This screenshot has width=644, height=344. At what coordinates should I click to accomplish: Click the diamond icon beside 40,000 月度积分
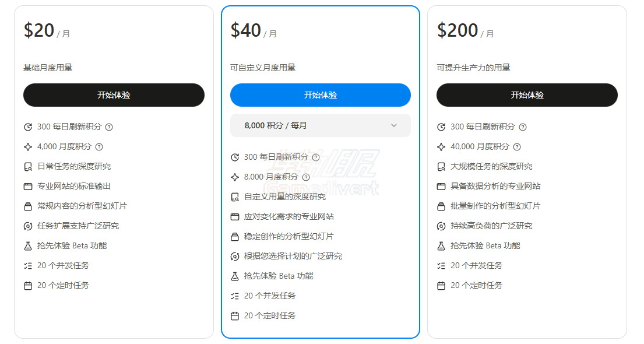click(441, 147)
